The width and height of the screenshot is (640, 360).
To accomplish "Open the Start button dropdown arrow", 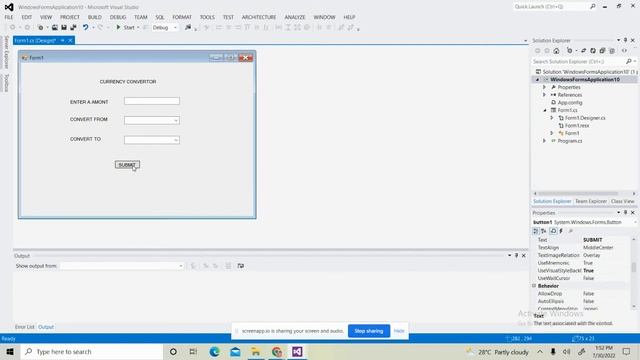I will 138,27.
